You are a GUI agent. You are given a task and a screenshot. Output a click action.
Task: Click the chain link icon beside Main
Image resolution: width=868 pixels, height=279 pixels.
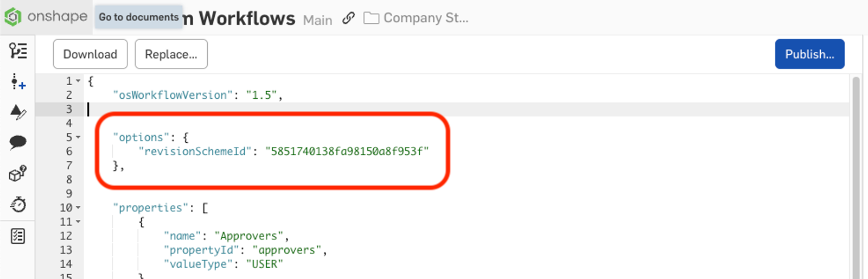coord(348,18)
